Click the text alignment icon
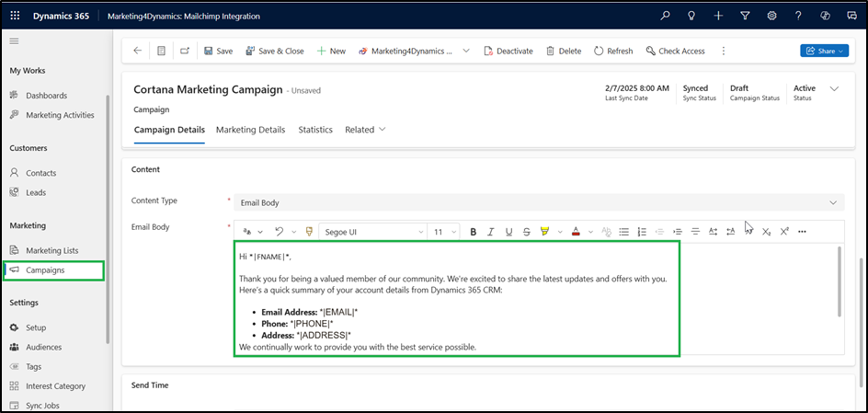 point(695,232)
